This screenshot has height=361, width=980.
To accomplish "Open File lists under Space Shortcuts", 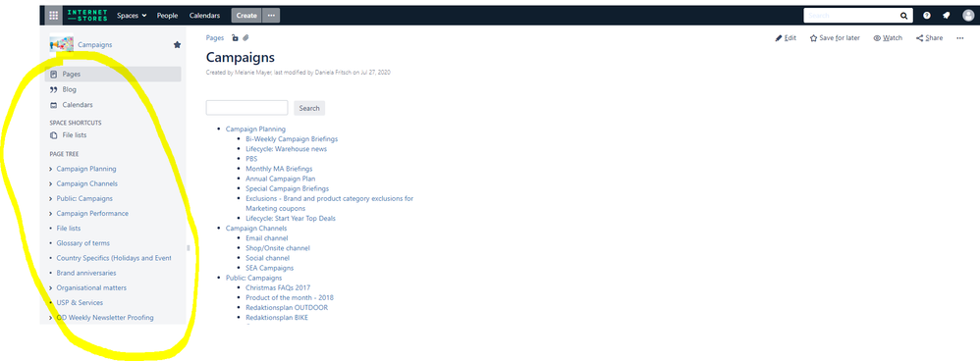I will click(x=75, y=135).
